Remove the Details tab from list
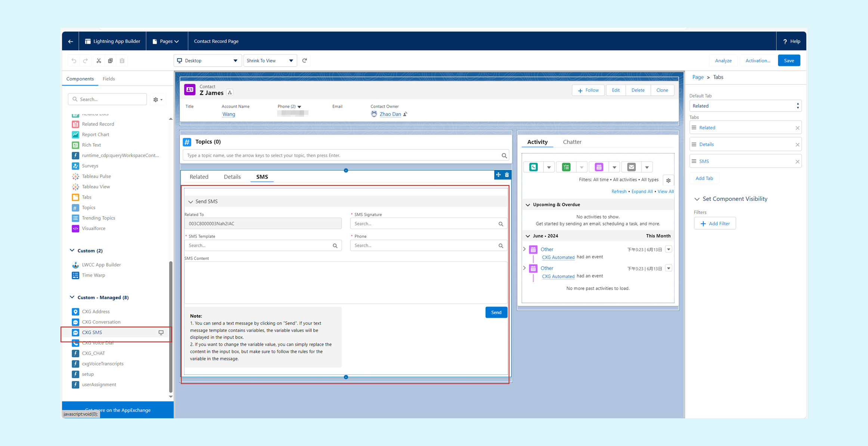This screenshot has height=446, width=868. 797,145
